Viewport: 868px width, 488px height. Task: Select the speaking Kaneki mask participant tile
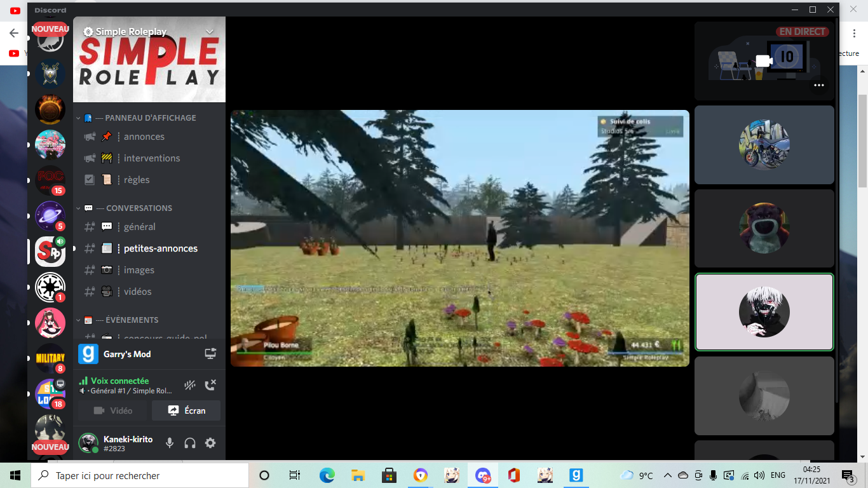coord(764,312)
